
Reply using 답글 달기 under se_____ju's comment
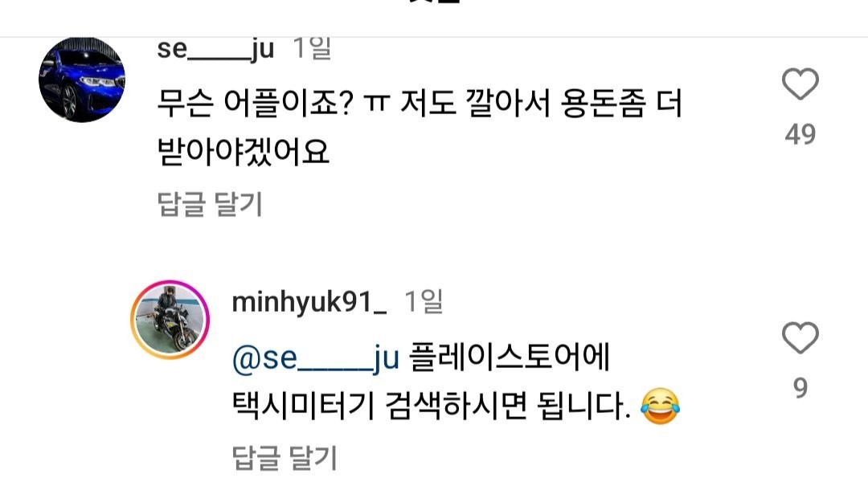point(210,204)
